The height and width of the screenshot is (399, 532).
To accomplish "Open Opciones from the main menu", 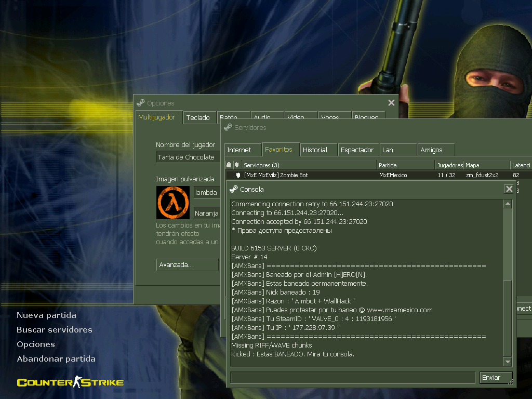I will 36,344.
